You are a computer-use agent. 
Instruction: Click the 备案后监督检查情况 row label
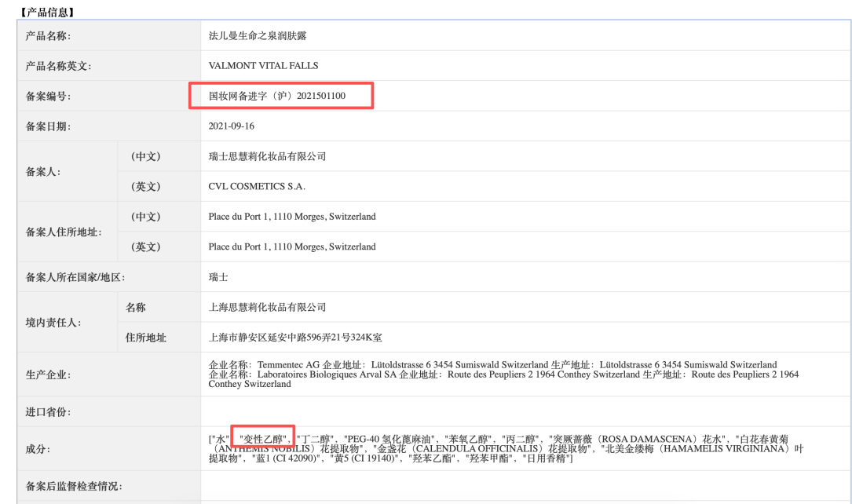74,487
